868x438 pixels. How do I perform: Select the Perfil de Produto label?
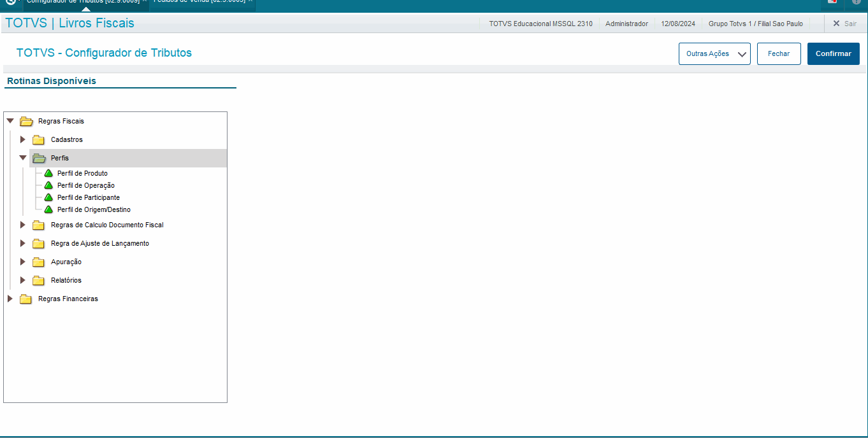(x=82, y=173)
